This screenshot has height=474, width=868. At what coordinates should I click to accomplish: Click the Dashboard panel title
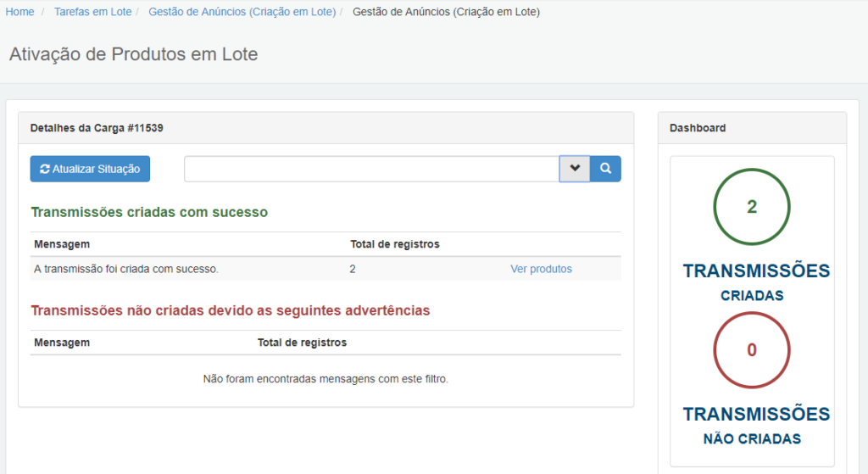point(698,128)
